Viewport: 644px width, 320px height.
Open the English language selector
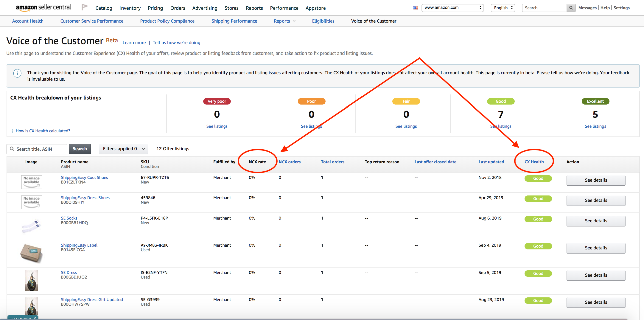point(503,8)
